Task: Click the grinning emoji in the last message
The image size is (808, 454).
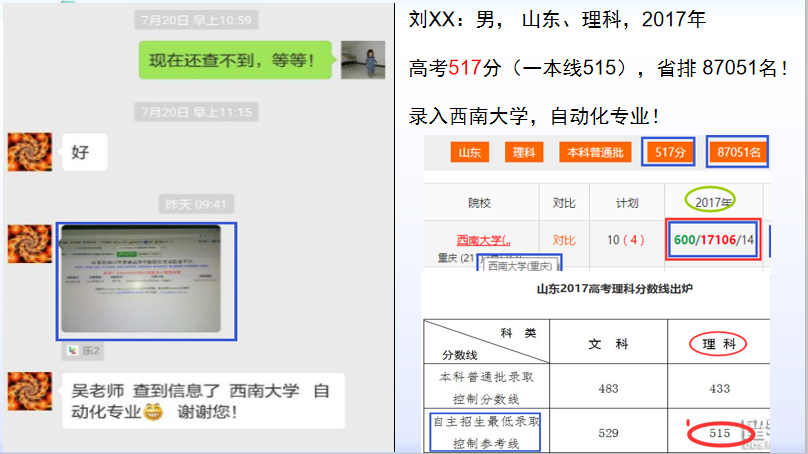Action: click(153, 412)
